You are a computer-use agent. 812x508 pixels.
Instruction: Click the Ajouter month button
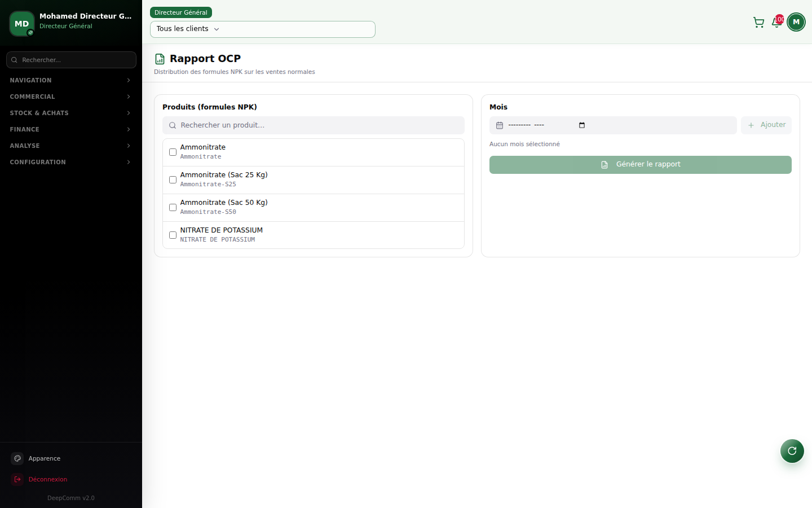point(766,125)
